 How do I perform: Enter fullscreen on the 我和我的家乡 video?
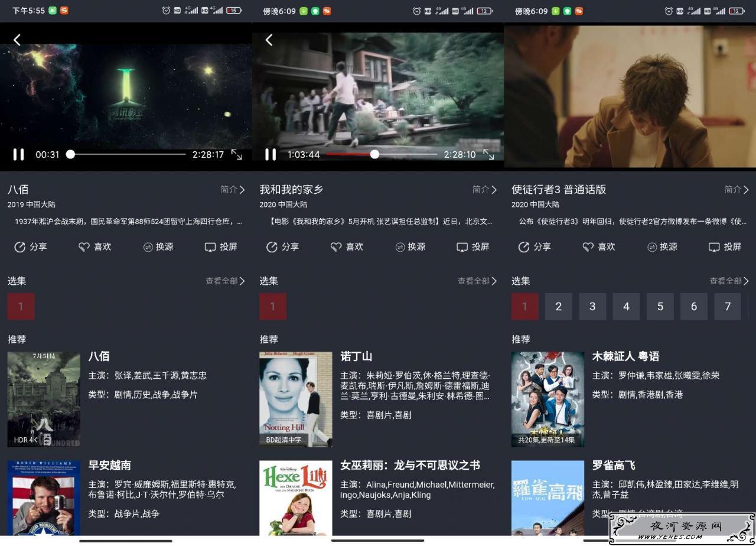pyautogui.click(x=488, y=154)
